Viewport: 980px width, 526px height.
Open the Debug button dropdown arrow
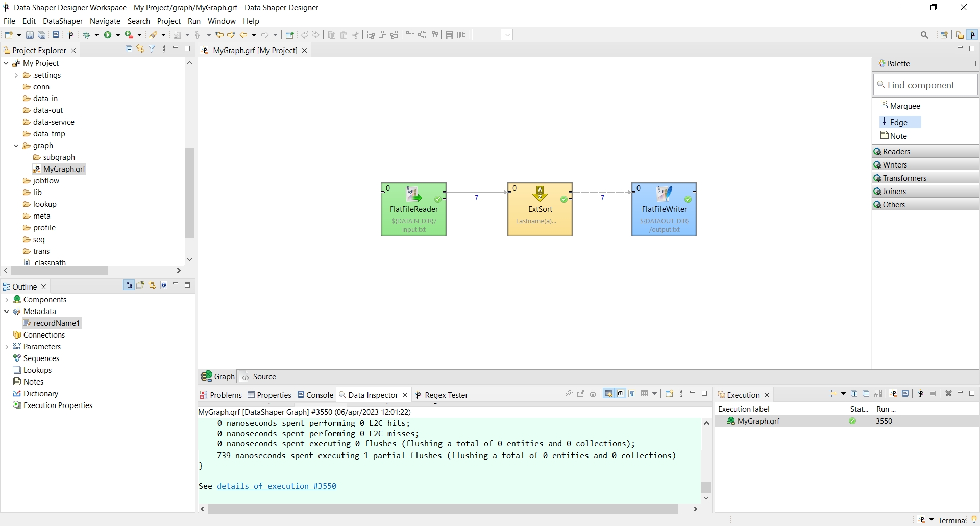(x=97, y=35)
